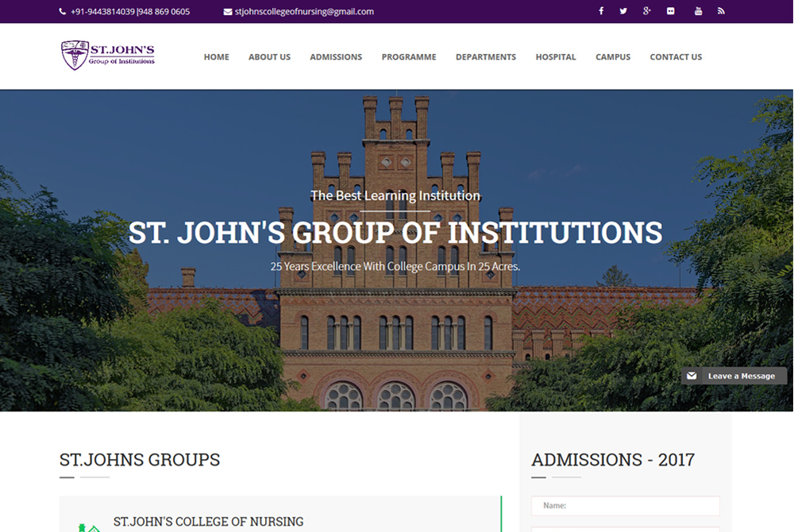The height and width of the screenshot is (532, 794).
Task: Open the Admissions navigation menu
Action: tap(336, 57)
